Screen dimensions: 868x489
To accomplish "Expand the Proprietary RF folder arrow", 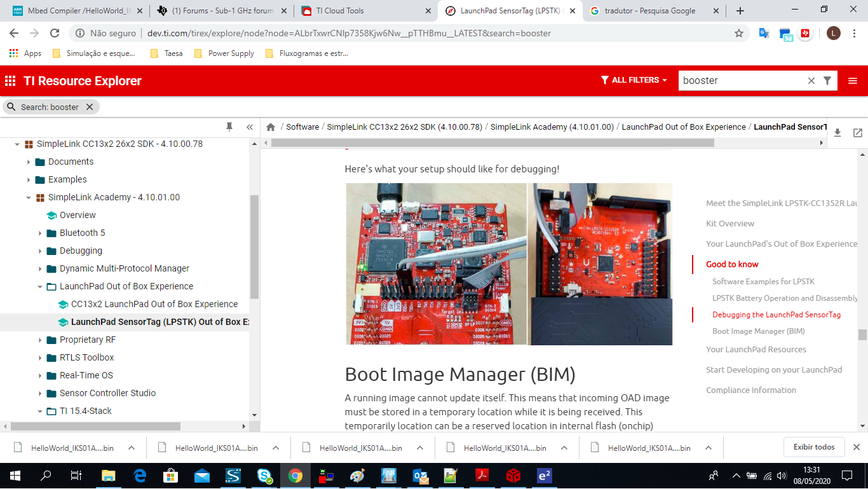I will [40, 340].
